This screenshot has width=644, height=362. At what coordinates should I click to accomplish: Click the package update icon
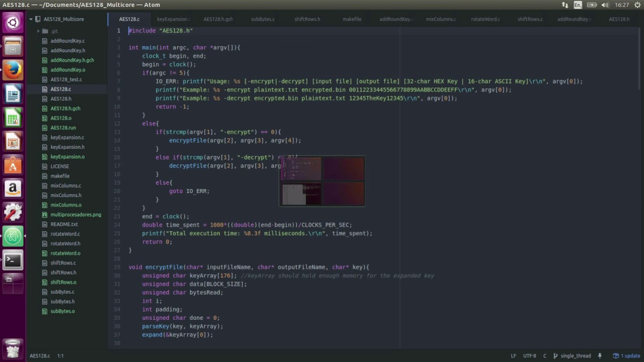tap(616, 355)
